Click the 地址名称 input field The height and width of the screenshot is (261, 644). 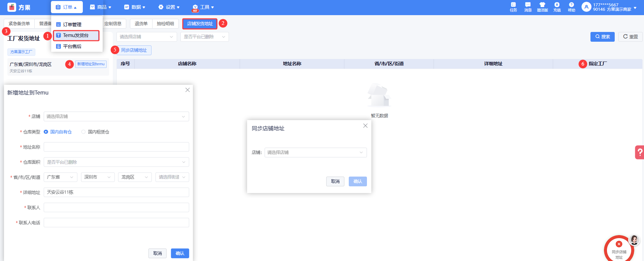click(x=116, y=147)
